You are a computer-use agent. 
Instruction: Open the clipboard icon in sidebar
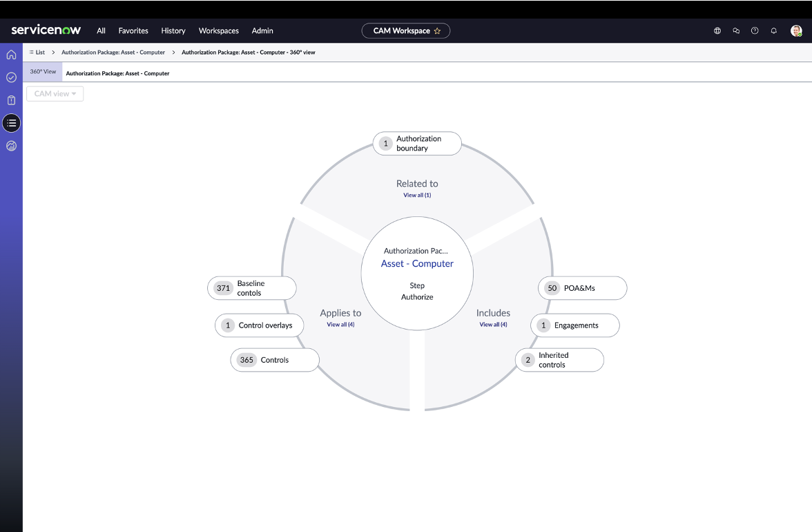[x=11, y=100]
